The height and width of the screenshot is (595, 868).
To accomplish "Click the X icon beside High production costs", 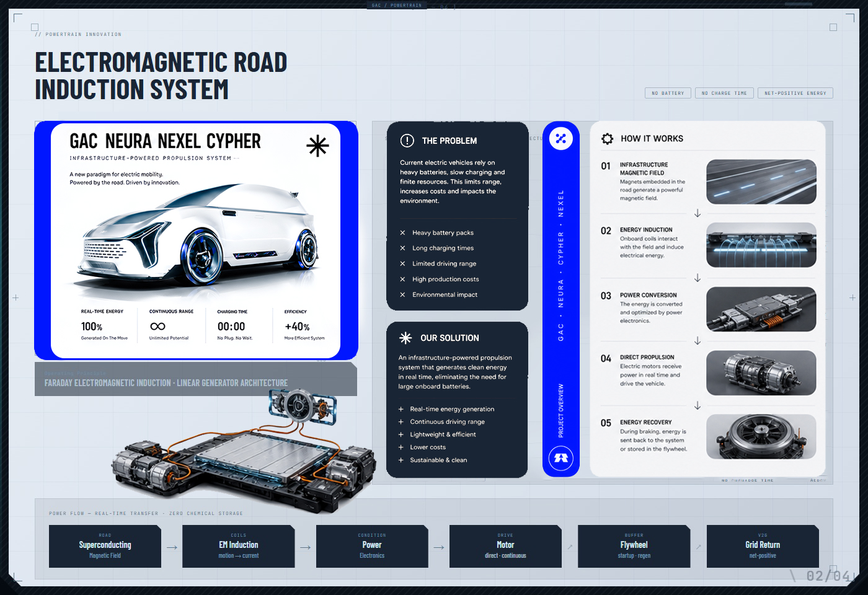I will click(402, 280).
